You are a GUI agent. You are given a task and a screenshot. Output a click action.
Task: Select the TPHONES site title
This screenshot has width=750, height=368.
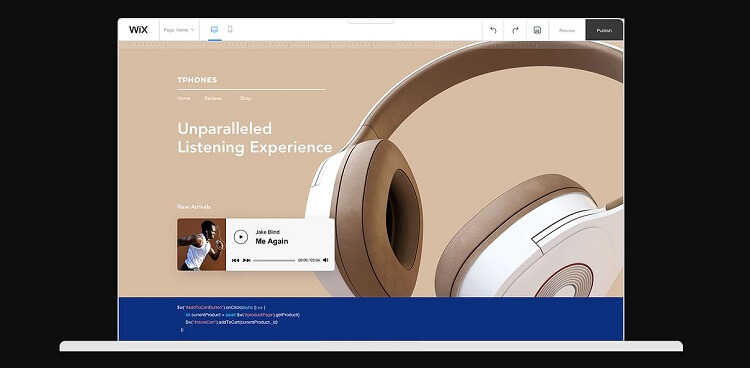tap(197, 80)
